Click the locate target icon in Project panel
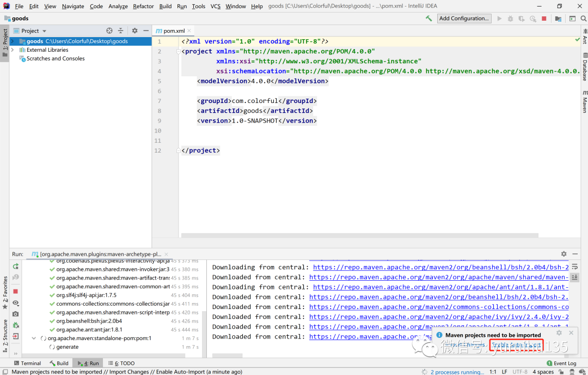 (109, 31)
